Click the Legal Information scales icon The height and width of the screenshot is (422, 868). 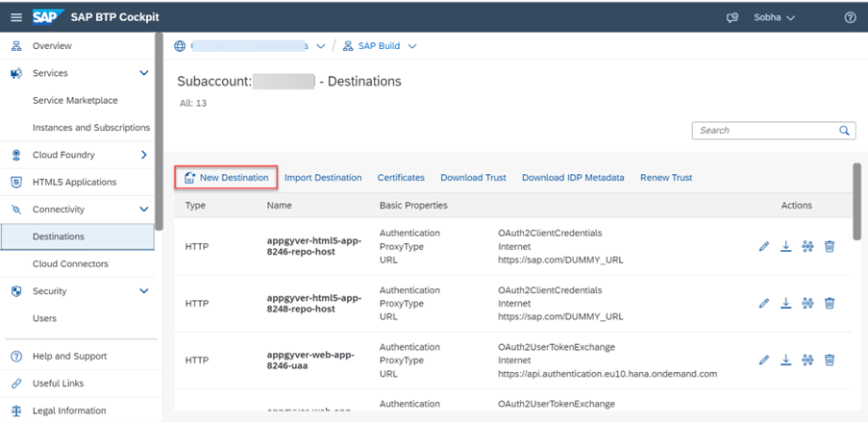click(16, 410)
